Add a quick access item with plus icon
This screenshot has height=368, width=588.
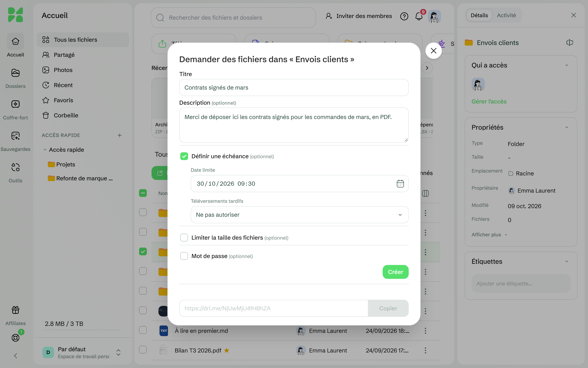pyautogui.click(x=120, y=135)
